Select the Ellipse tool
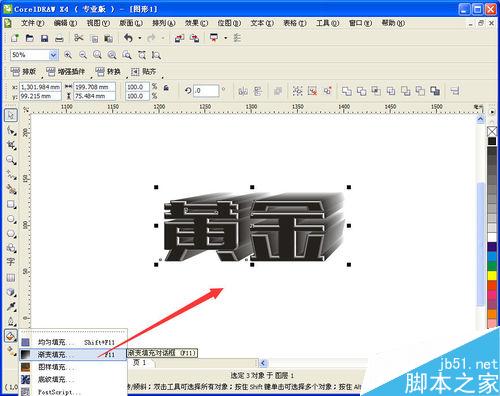The width and height of the screenshot is (500, 396). click(x=11, y=219)
